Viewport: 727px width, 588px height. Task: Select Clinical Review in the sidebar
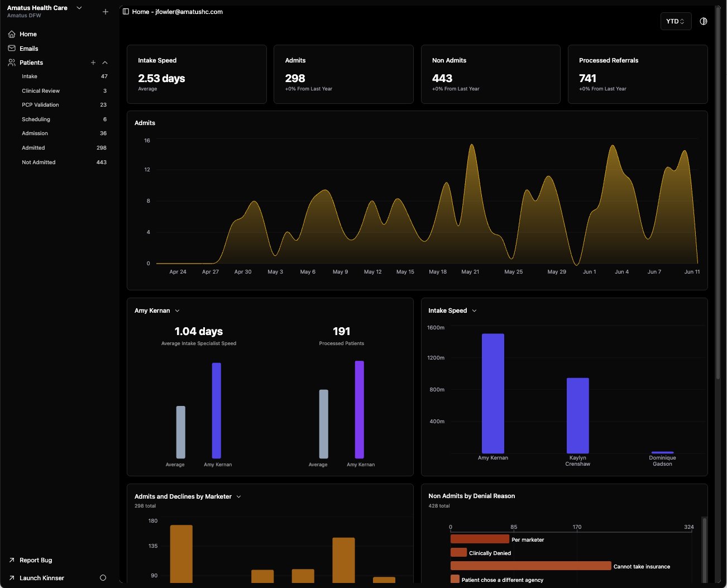[x=41, y=91]
